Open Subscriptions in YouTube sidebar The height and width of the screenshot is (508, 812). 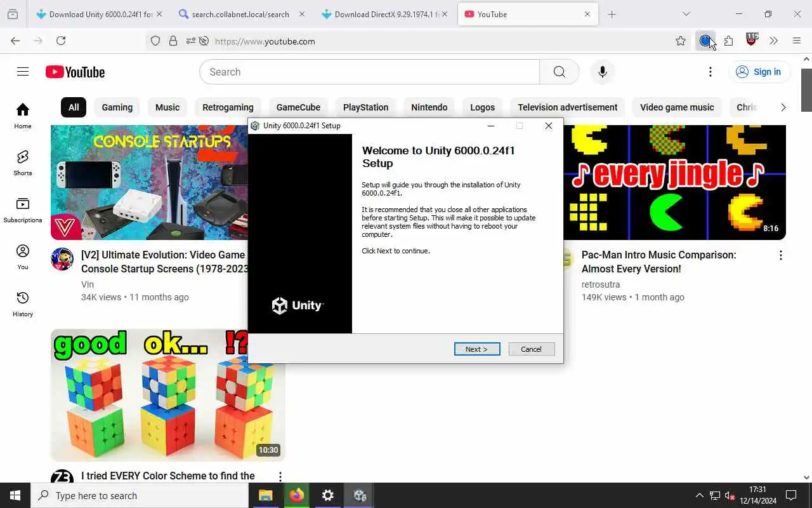23,210
